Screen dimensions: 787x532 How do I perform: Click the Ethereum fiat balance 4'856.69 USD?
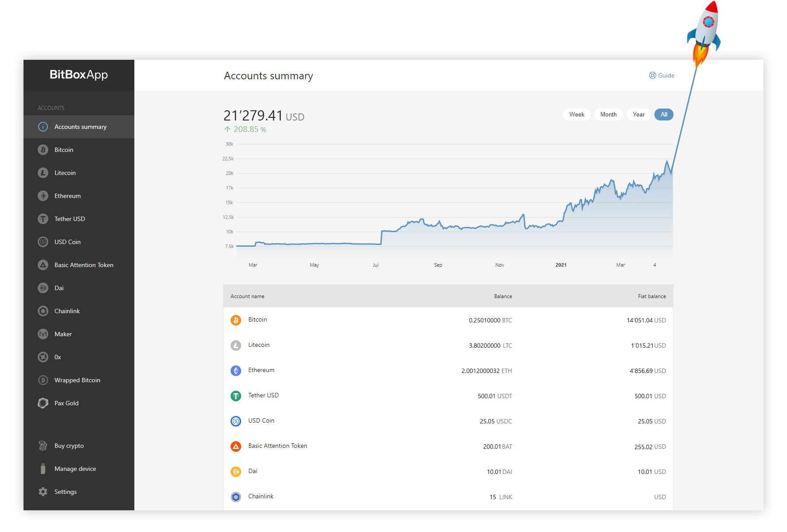[648, 371]
